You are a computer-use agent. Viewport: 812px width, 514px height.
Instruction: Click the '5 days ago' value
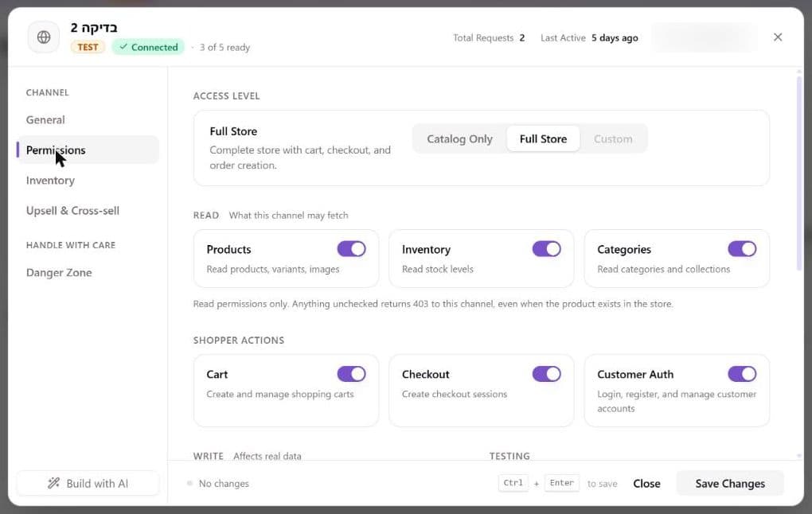615,37
